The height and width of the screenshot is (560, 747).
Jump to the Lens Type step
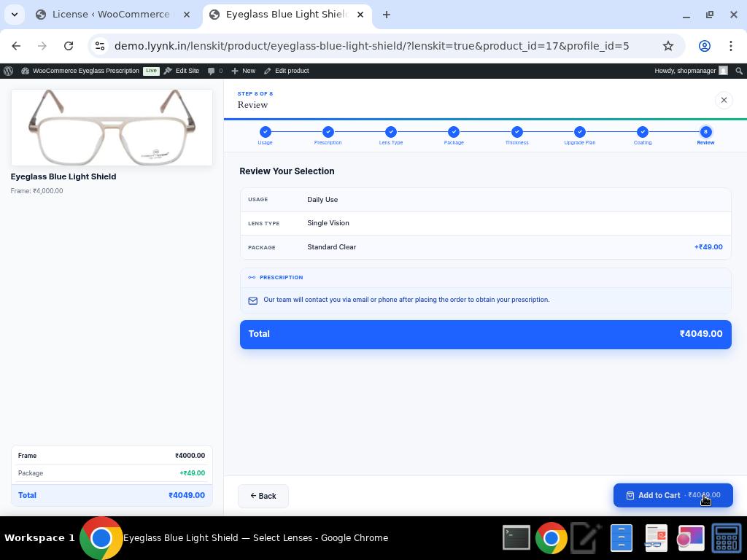coord(391,132)
